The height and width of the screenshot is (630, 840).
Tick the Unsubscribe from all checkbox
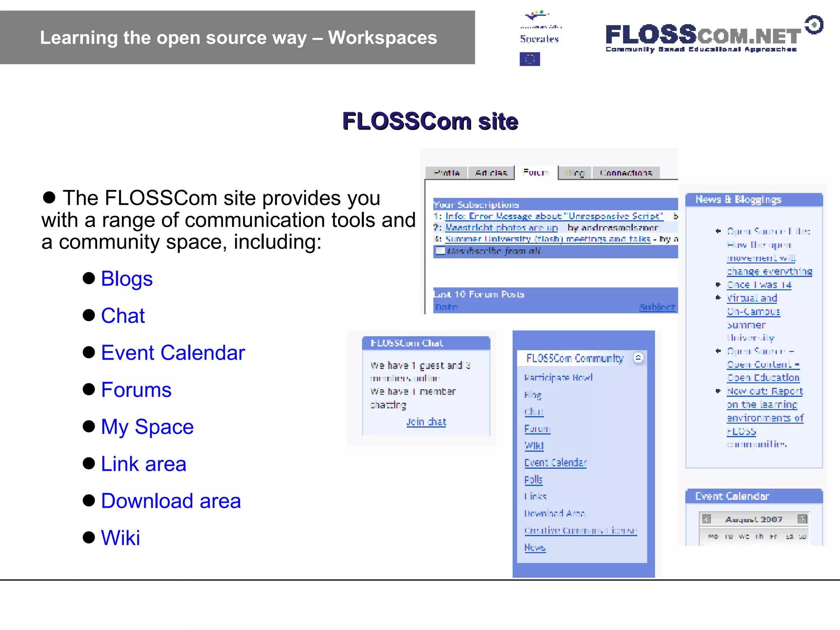440,251
